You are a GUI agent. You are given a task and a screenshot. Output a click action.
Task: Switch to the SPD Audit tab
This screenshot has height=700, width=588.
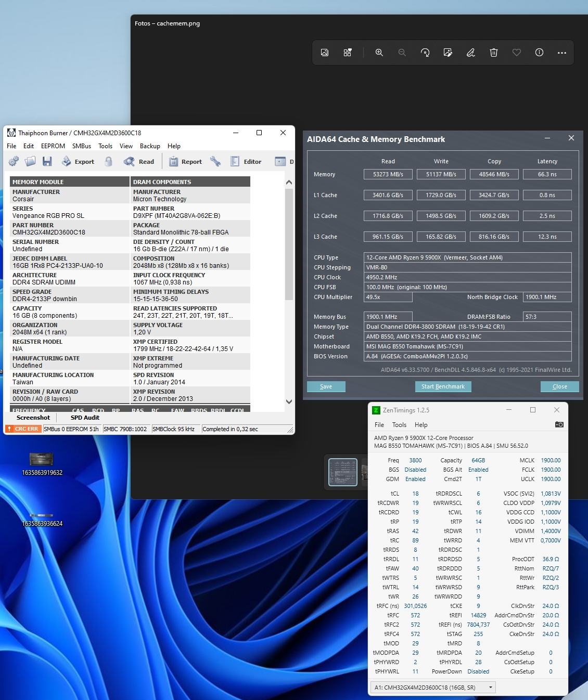click(x=85, y=418)
